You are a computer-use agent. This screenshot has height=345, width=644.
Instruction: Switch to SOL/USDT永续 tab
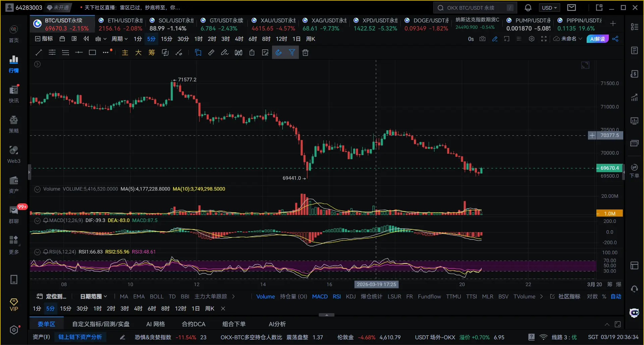172,24
